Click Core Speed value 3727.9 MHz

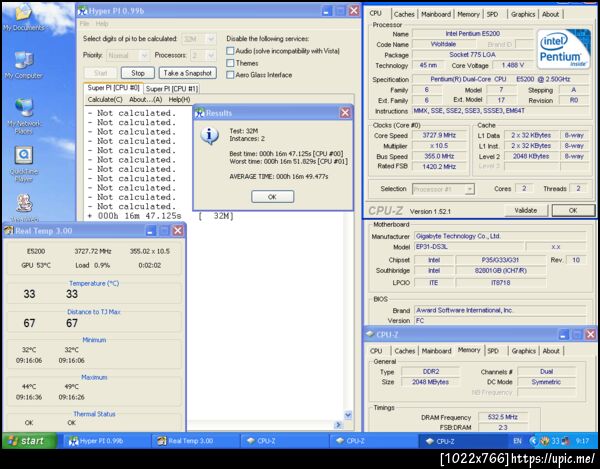pos(439,135)
